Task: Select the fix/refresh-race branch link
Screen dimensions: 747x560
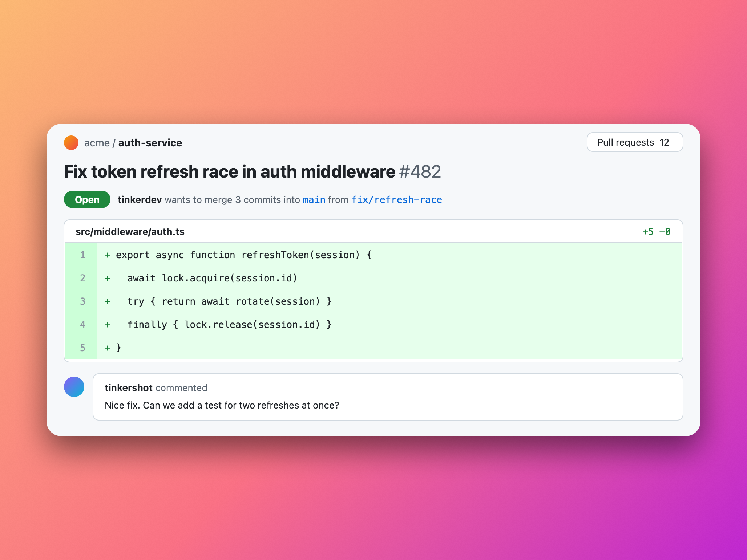Action: tap(396, 200)
